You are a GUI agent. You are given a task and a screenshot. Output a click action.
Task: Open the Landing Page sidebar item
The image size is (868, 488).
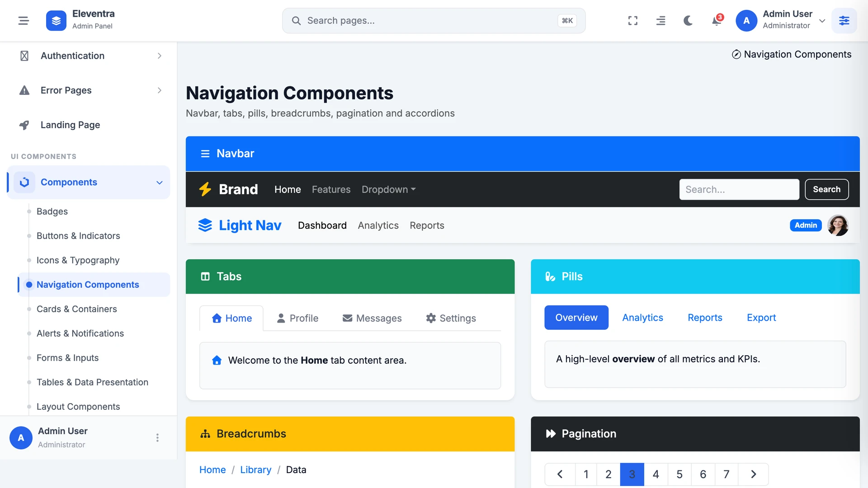[x=89, y=125]
